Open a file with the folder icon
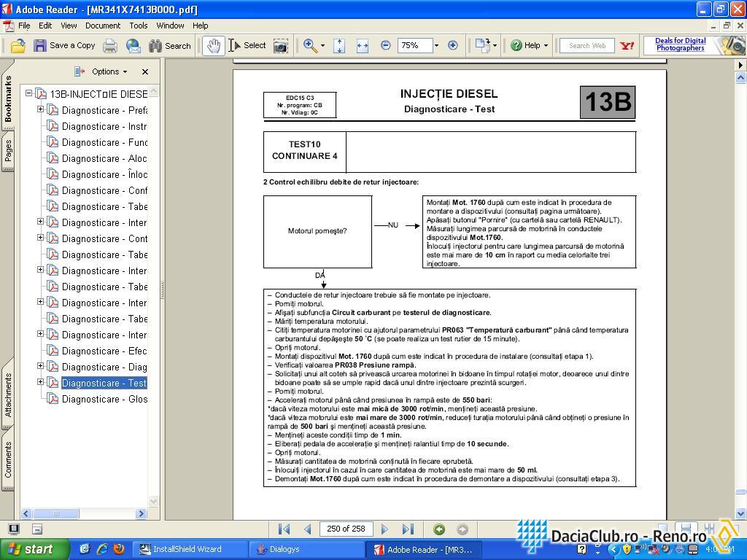747x560 pixels. 18,46
